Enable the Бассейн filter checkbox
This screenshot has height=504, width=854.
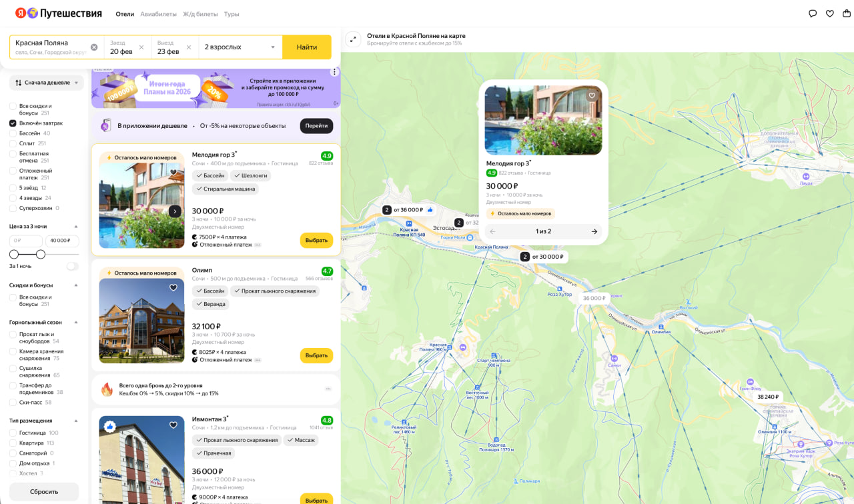pyautogui.click(x=13, y=133)
